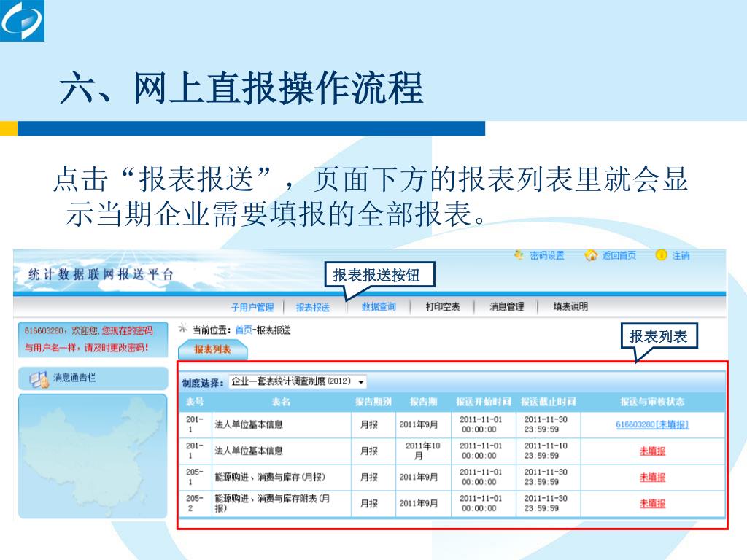Click the 消息通告栏 icon
The width and height of the screenshot is (747, 560).
tap(39, 379)
